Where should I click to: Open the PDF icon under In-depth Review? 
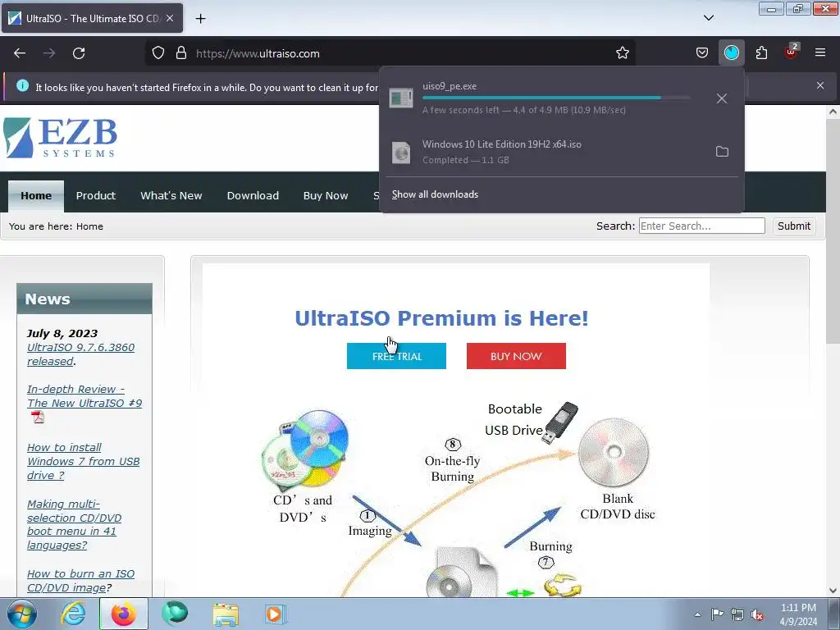click(x=38, y=417)
